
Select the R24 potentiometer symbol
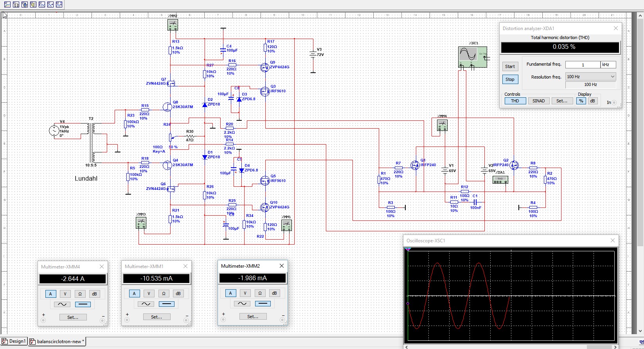(x=170, y=137)
